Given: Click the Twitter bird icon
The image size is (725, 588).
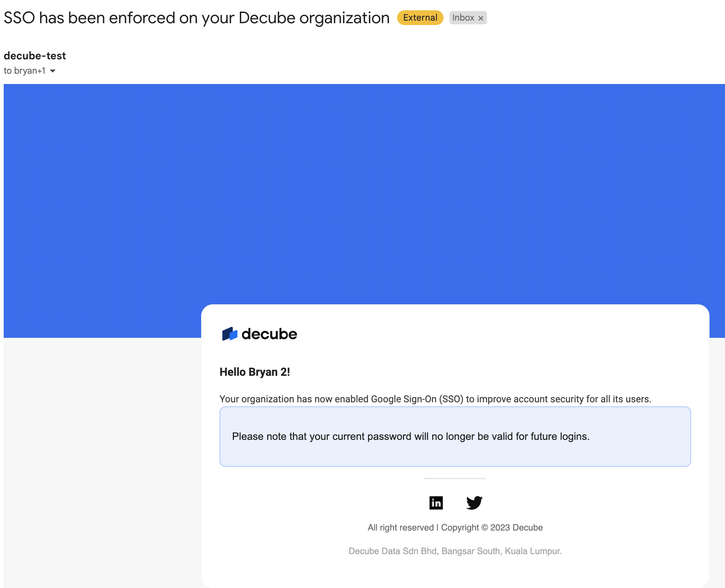Looking at the screenshot, I should [474, 503].
